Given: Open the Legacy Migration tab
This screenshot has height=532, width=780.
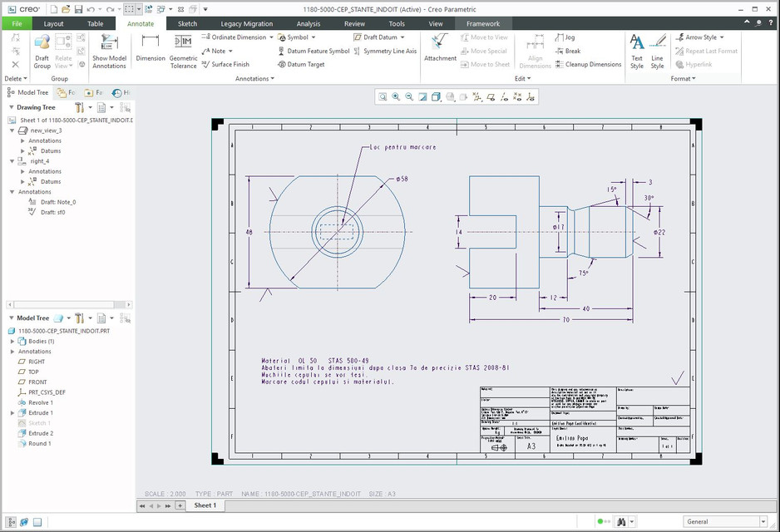Looking at the screenshot, I should [245, 23].
